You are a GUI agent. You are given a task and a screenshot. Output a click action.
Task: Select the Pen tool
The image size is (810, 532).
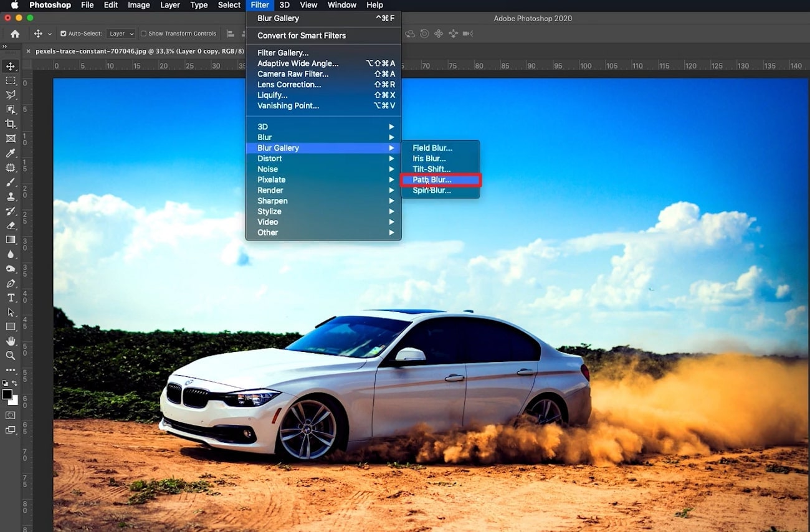[11, 283]
